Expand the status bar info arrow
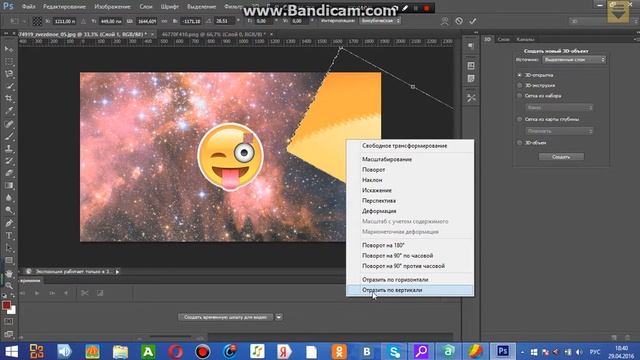This screenshot has height=360, width=640. pos(118,271)
